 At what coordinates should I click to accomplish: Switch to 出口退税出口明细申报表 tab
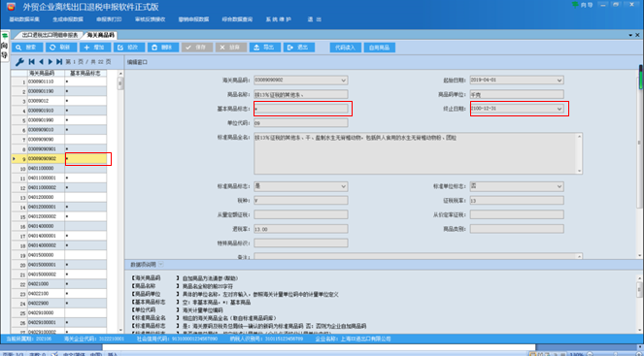(x=50, y=35)
